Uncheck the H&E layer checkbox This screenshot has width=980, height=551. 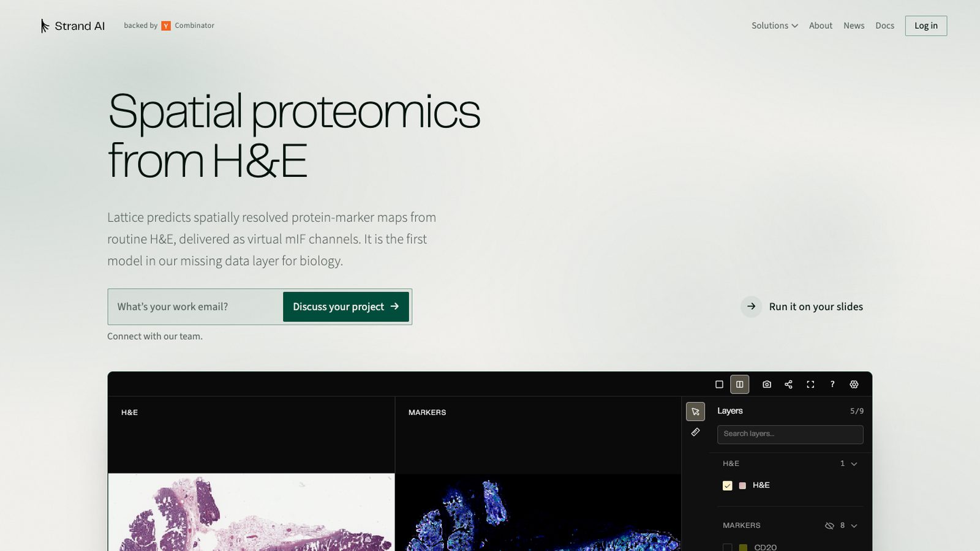click(x=727, y=485)
